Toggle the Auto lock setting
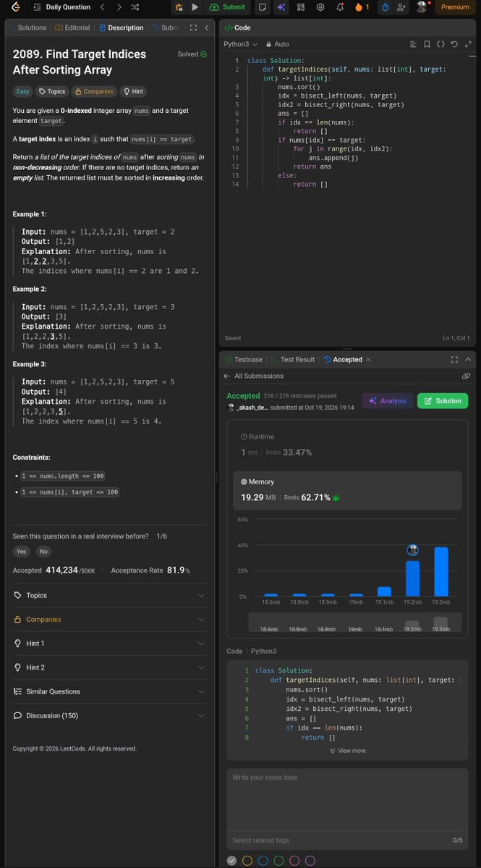 tap(278, 43)
